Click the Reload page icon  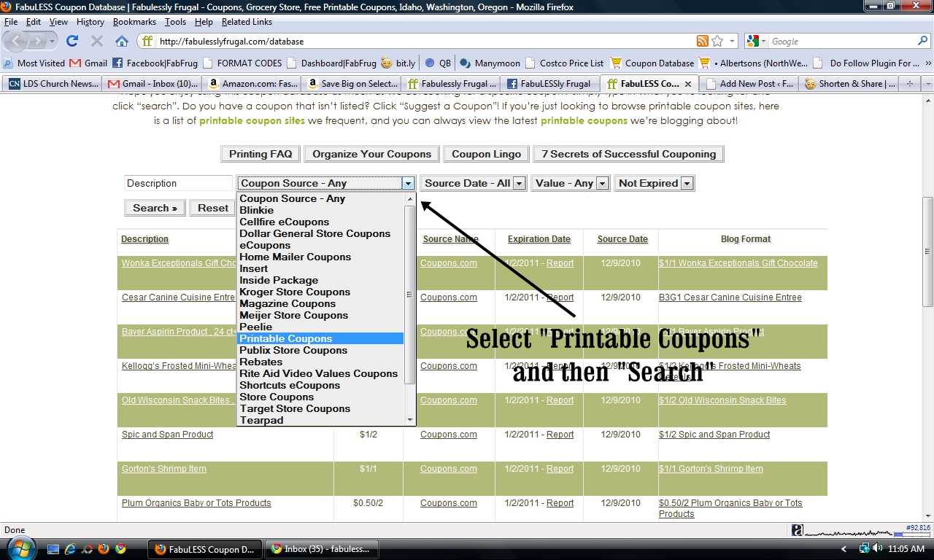72,41
